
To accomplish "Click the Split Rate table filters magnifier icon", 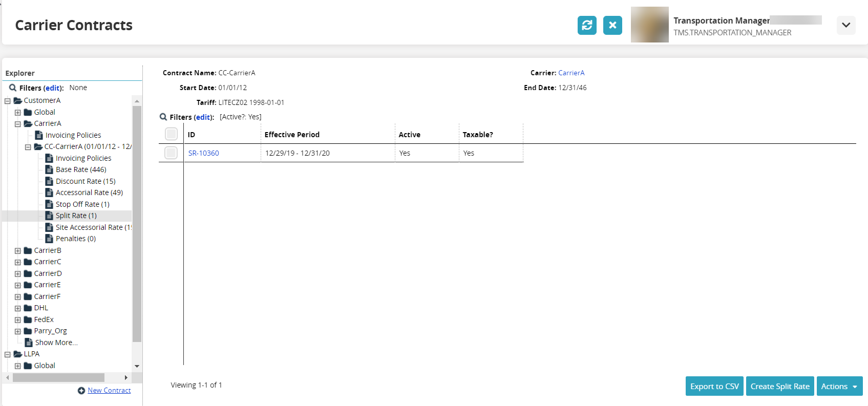I will (x=163, y=117).
